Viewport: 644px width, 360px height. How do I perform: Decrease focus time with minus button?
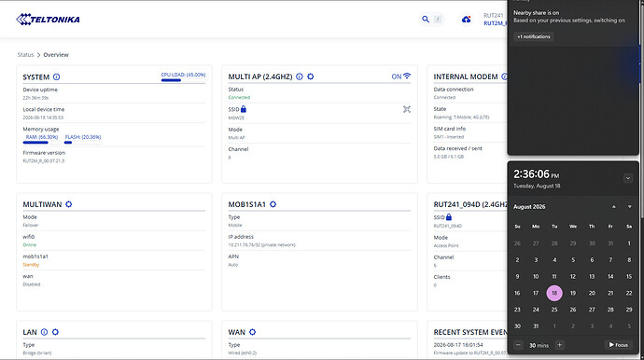(518, 345)
